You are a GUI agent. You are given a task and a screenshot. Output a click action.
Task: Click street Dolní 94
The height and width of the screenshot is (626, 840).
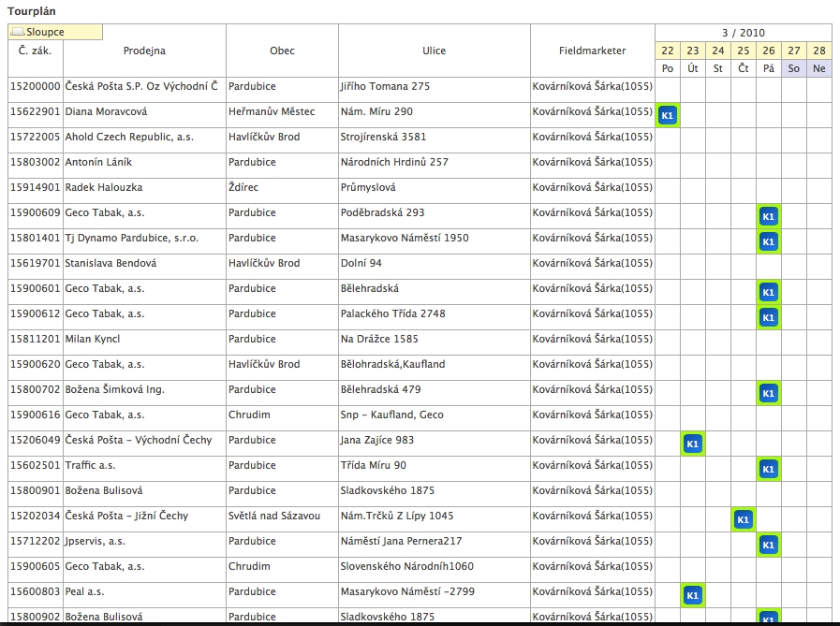pyautogui.click(x=361, y=263)
